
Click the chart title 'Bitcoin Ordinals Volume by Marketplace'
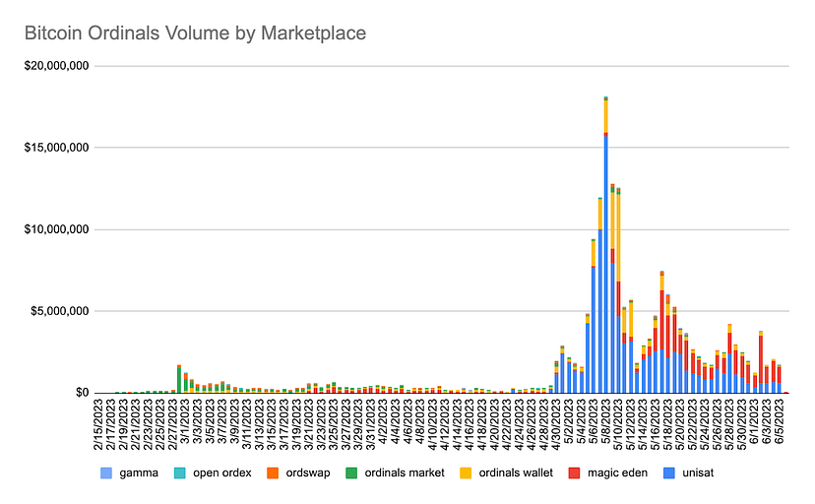tap(196, 33)
